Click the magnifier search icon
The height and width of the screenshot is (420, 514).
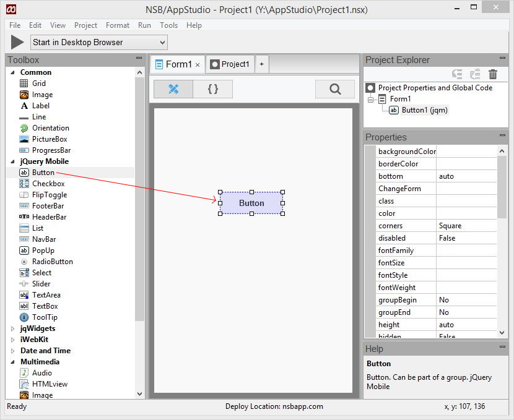[x=335, y=89]
